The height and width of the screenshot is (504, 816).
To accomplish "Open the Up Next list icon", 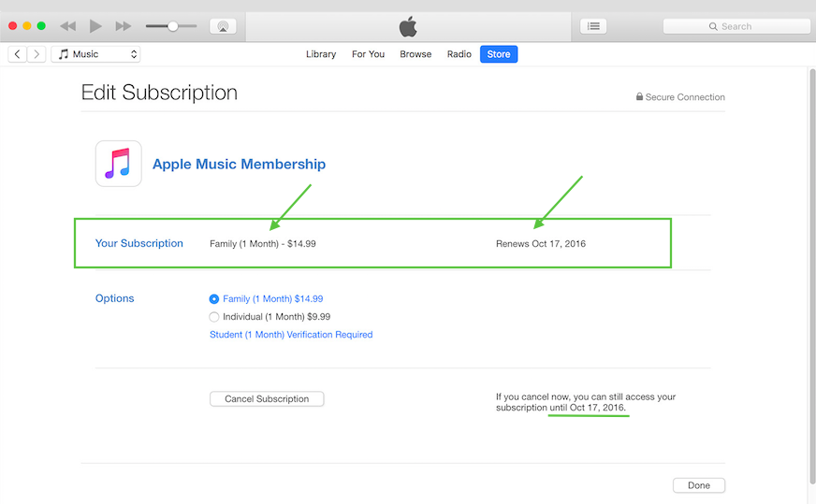I will click(x=592, y=26).
